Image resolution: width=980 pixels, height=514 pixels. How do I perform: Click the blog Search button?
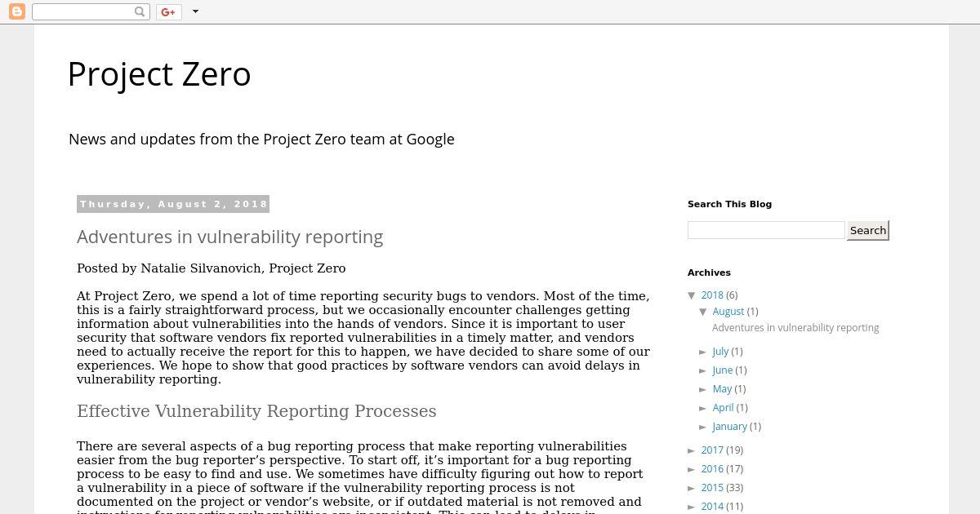(x=867, y=230)
